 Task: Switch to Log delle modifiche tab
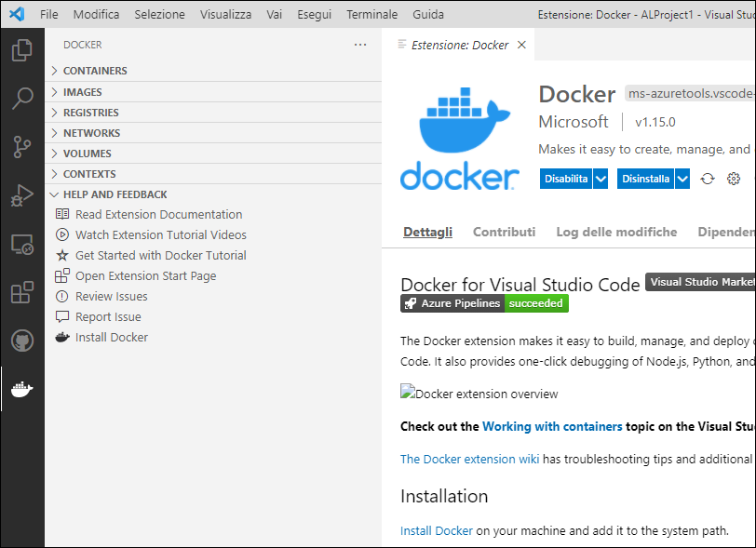click(x=616, y=232)
